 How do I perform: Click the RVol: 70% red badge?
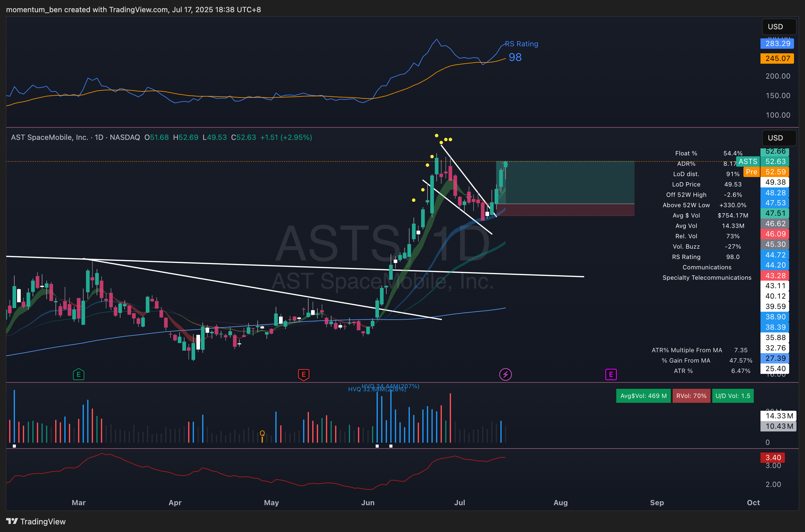click(691, 396)
